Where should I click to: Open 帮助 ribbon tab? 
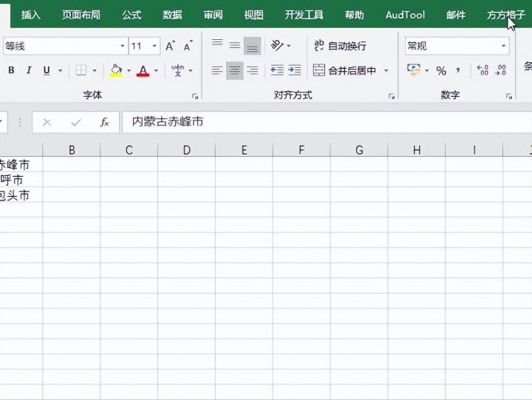tap(354, 15)
